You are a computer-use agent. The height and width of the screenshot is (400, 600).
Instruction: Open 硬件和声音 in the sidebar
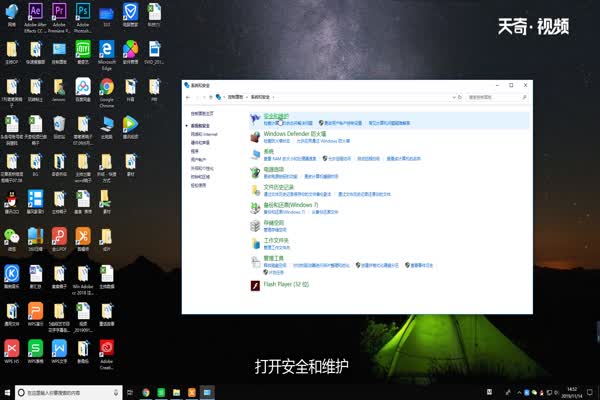tap(200, 143)
